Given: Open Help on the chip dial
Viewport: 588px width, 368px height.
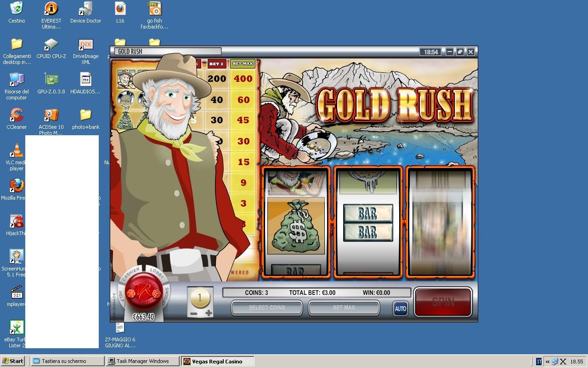Looking at the screenshot, I should pyautogui.click(x=121, y=297).
